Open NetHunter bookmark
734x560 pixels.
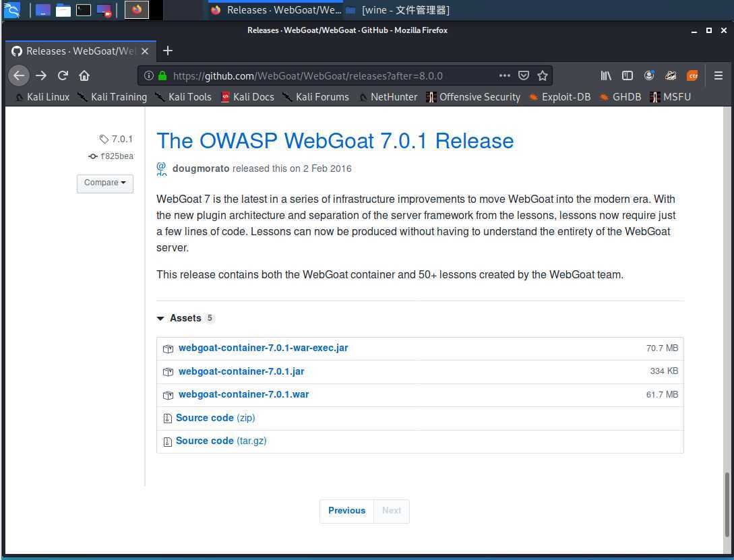[x=388, y=97]
